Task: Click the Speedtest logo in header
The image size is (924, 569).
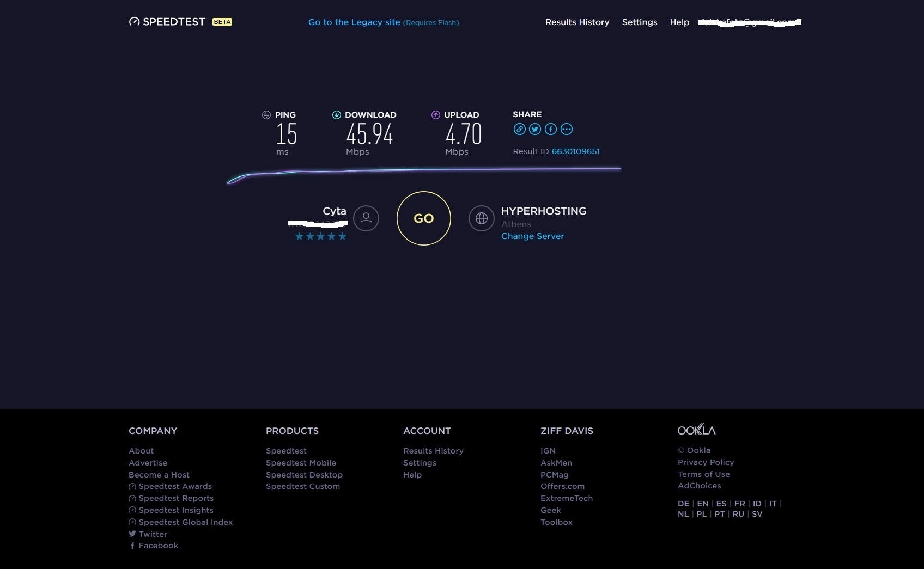Action: (x=167, y=22)
